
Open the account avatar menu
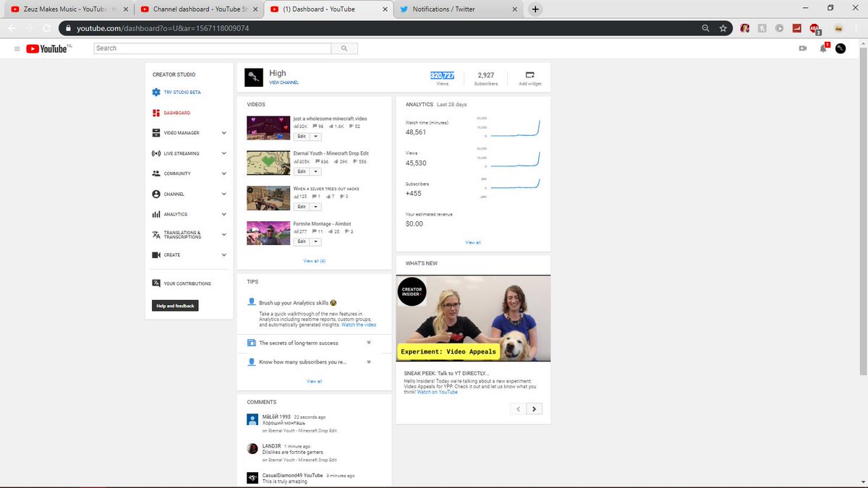point(841,48)
